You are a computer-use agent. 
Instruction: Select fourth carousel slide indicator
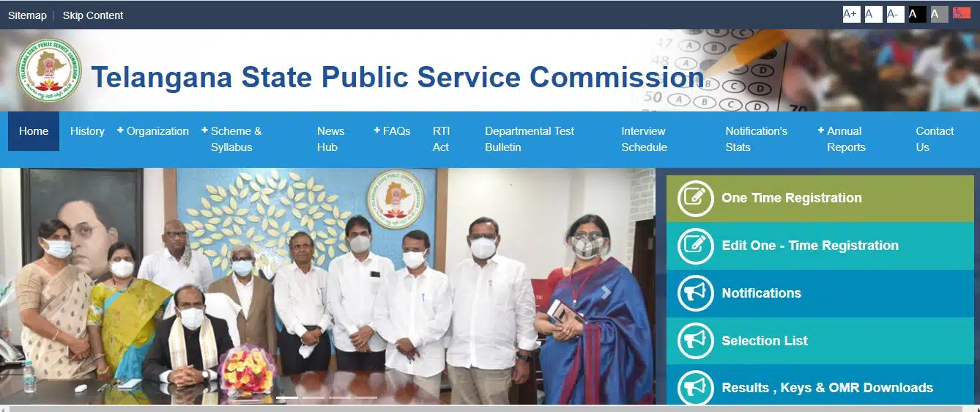366,397
